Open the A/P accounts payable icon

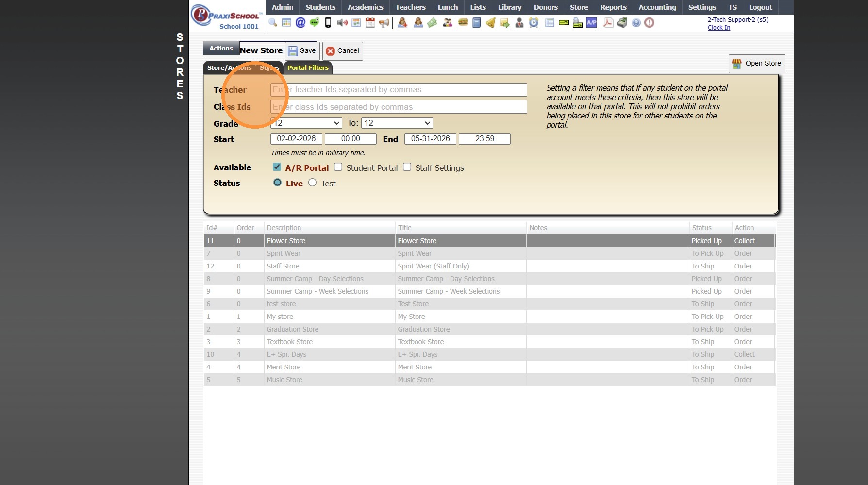(x=592, y=23)
